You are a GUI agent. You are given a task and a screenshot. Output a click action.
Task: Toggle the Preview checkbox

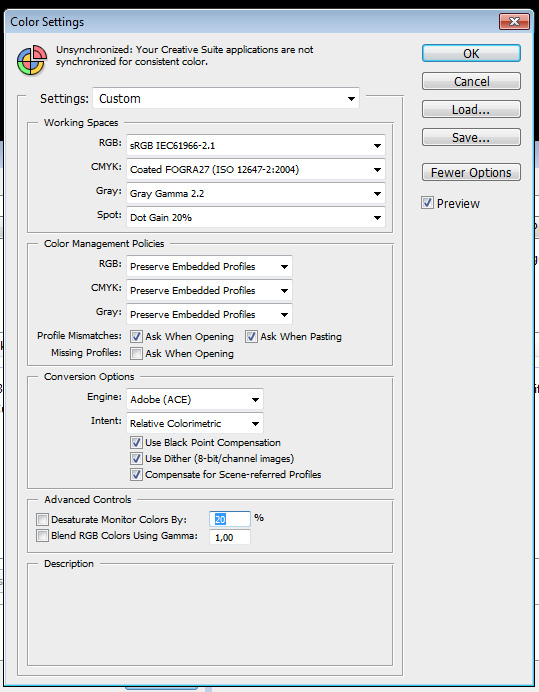pos(427,203)
